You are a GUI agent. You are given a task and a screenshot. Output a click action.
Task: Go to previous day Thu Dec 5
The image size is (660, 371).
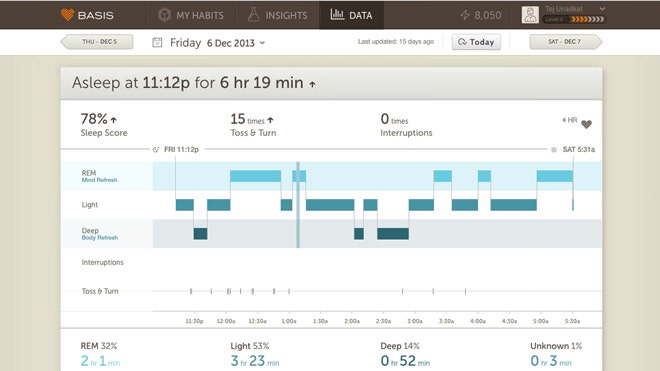(97, 42)
